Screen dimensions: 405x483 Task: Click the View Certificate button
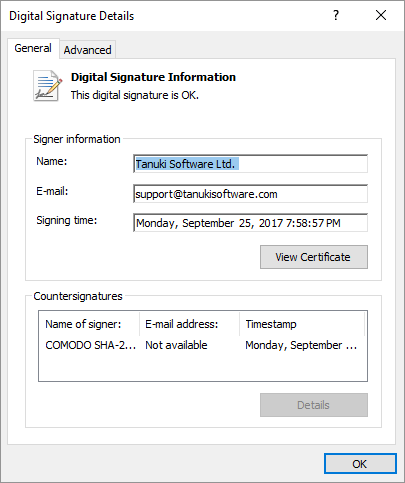[314, 257]
